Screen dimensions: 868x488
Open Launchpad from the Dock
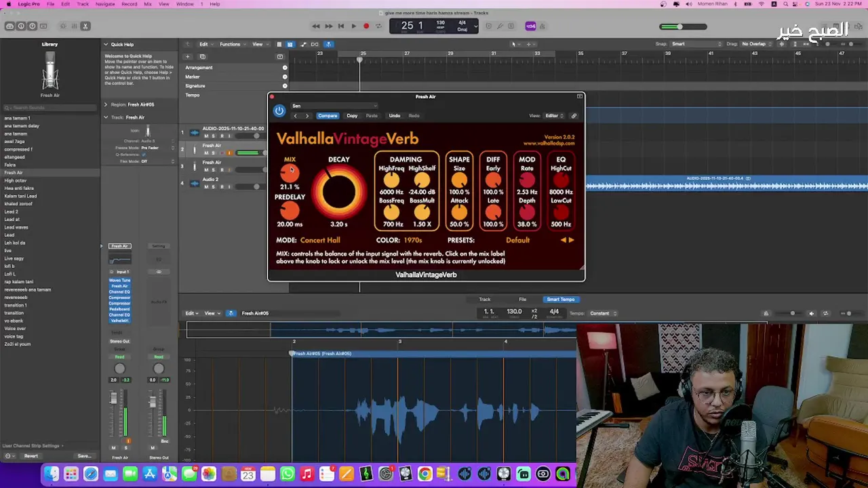[x=71, y=474]
